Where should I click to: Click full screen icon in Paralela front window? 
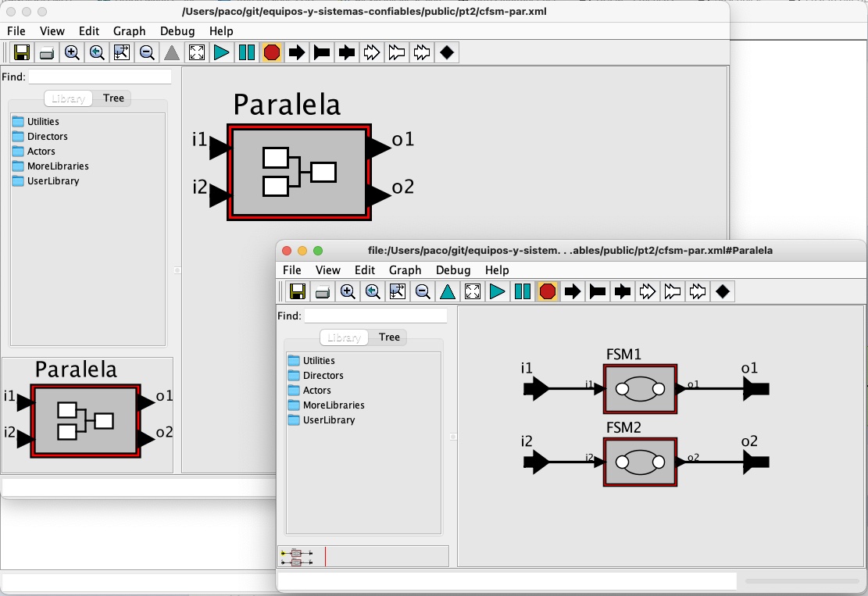(472, 291)
